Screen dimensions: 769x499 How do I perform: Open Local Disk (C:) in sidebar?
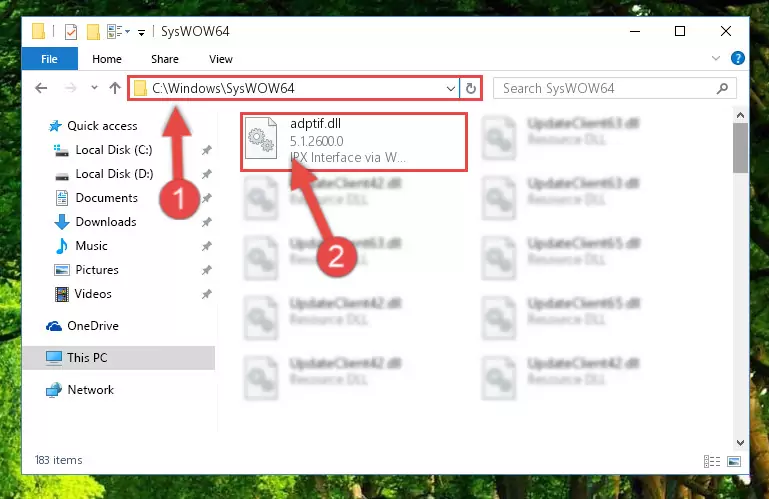coord(103,150)
